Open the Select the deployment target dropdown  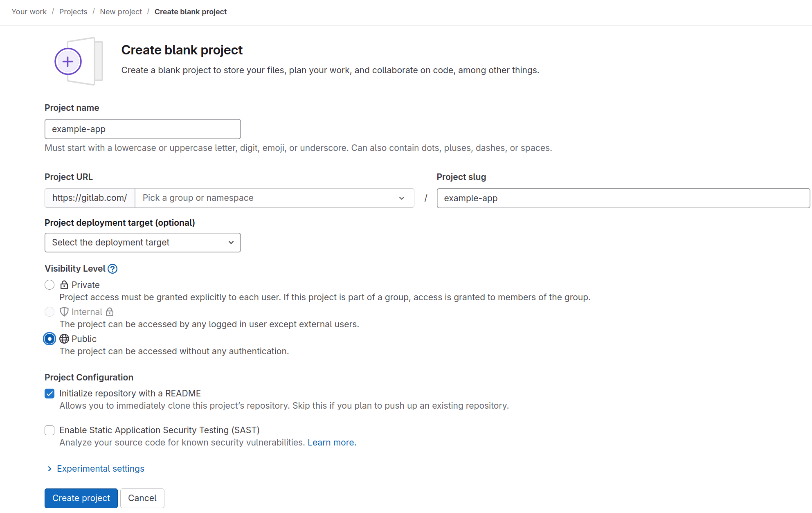[143, 243]
